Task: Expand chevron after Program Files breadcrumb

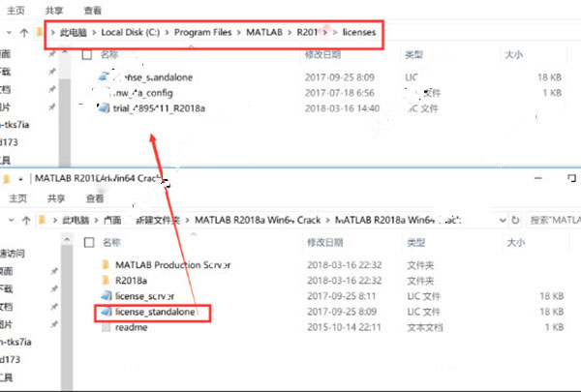Action: [x=238, y=33]
